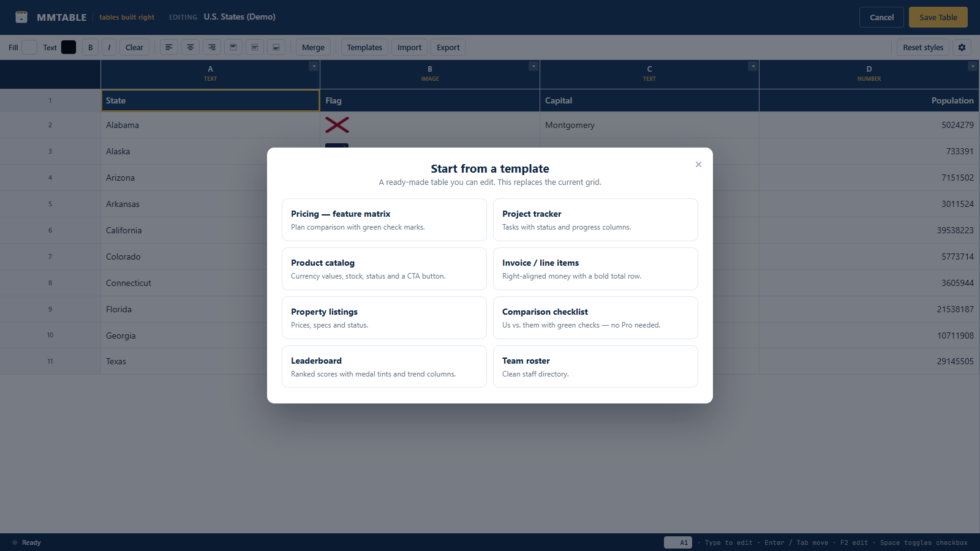
Task: Click the Clear formatting button
Action: 134,47
